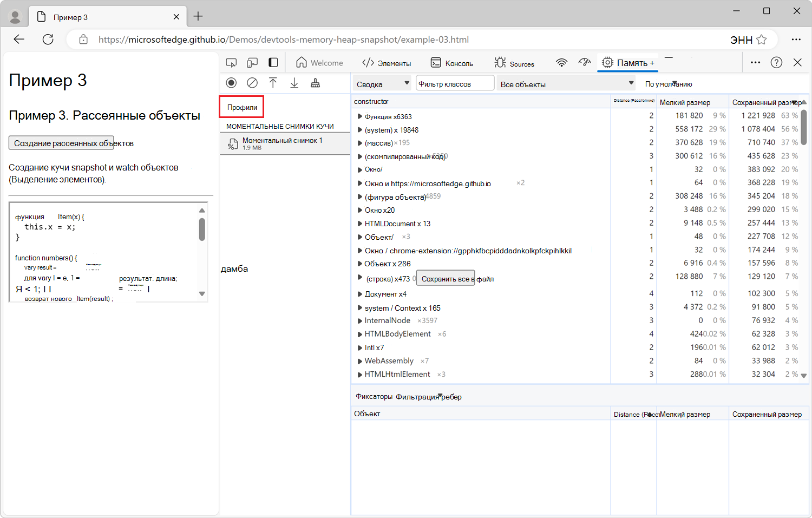Screen dimensions: 812x518
Task: Click the Фильтр классов input field
Action: 455,84
